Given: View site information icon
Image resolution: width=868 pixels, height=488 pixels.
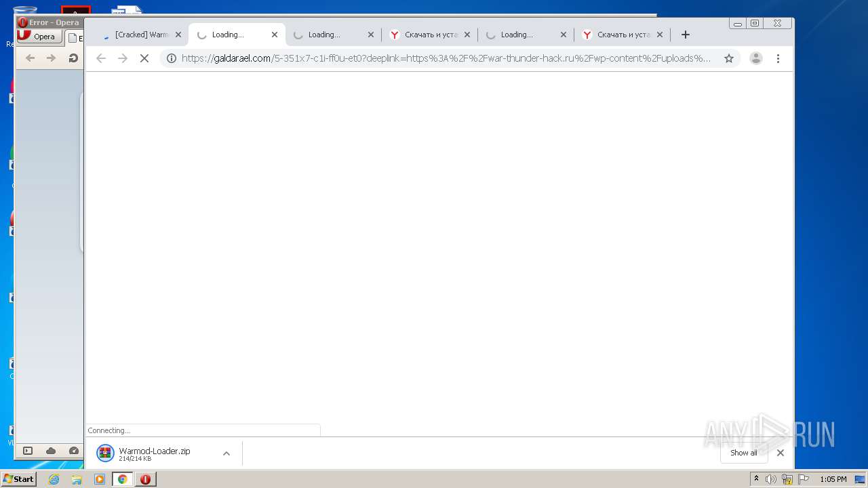Looking at the screenshot, I should pos(172,58).
